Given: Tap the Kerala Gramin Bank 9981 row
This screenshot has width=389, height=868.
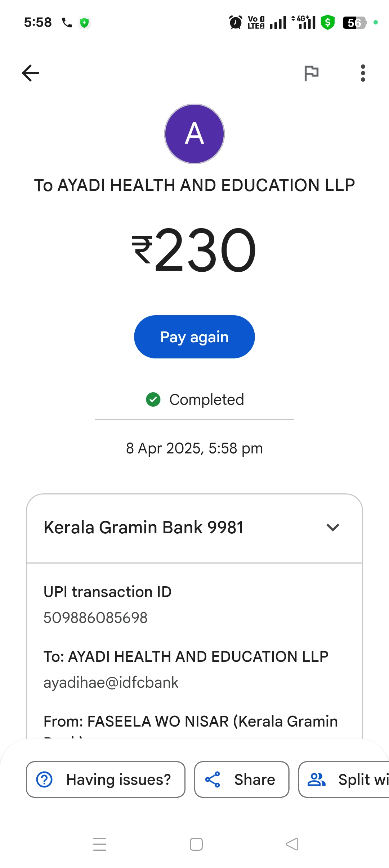Looking at the screenshot, I should [144, 528].
